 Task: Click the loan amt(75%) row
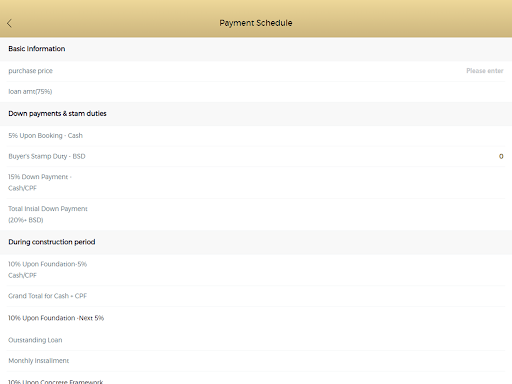(x=256, y=92)
